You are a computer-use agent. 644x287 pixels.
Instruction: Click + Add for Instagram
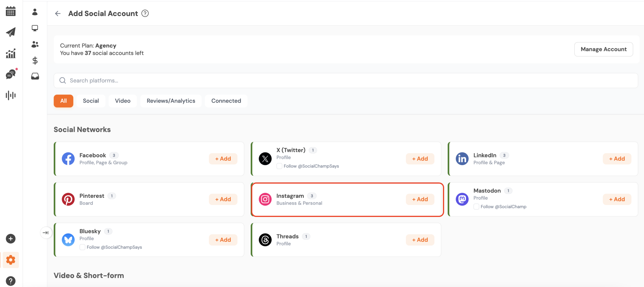click(x=420, y=199)
